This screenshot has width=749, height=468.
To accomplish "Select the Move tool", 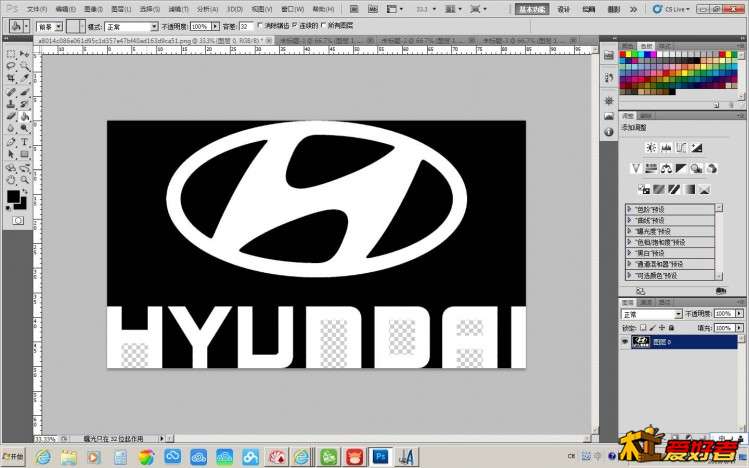I will [x=24, y=54].
